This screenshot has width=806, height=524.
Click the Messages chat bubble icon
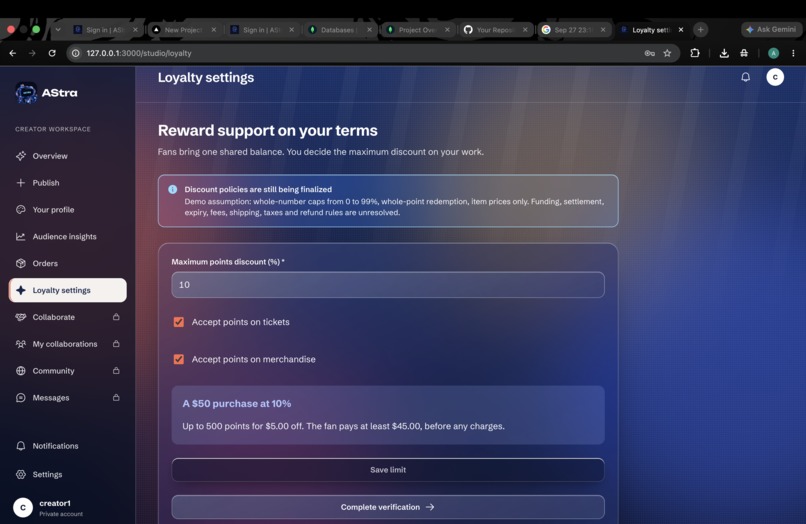point(21,397)
